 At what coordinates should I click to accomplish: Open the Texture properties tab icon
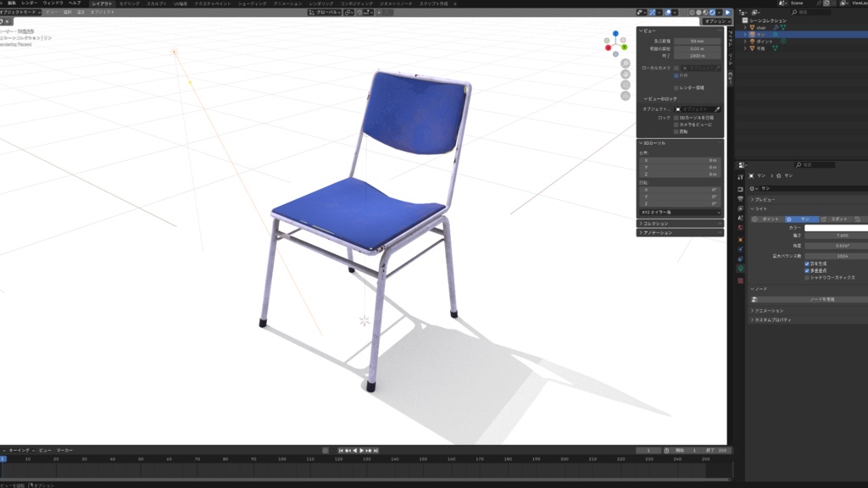click(x=741, y=281)
